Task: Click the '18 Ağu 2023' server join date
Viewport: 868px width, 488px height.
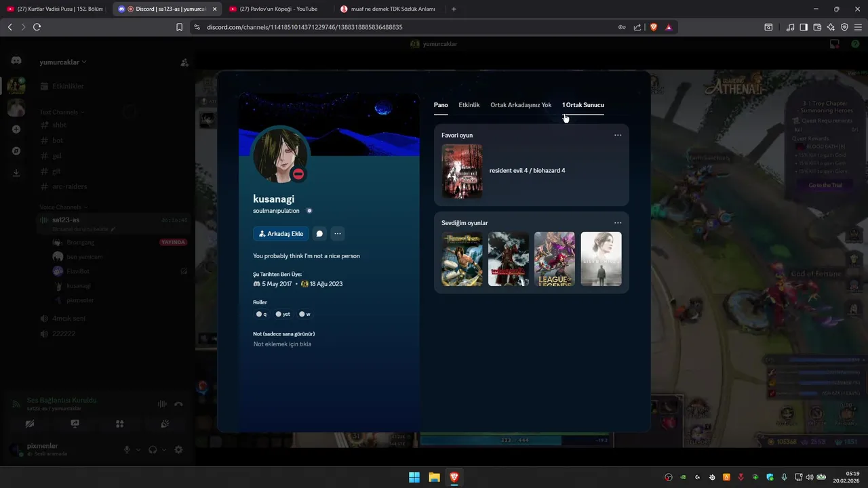Action: [x=326, y=284]
